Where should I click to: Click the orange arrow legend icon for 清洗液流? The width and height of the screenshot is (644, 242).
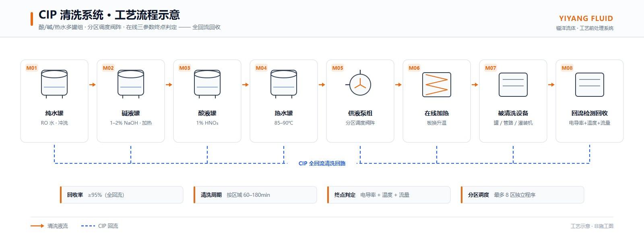coord(37,226)
